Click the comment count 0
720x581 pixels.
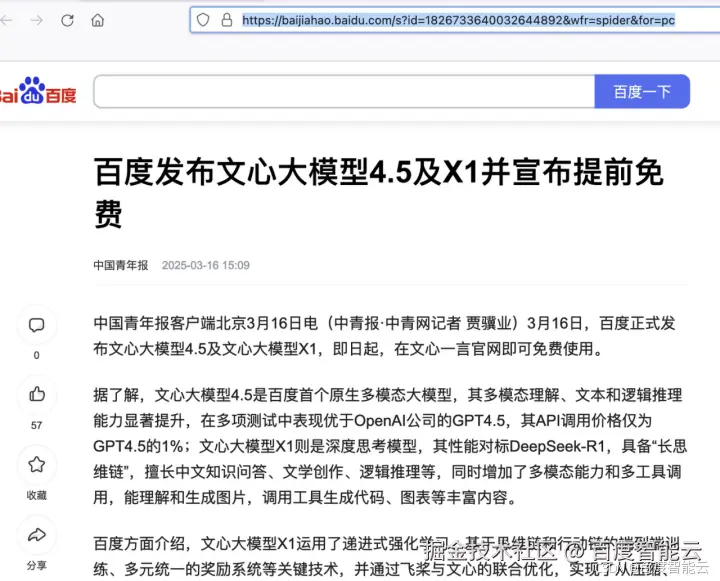pyautogui.click(x=37, y=355)
